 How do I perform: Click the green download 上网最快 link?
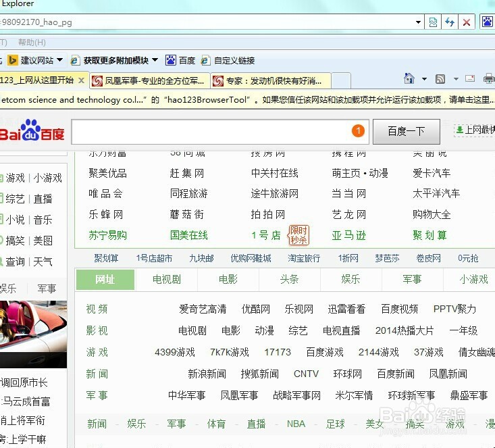[x=475, y=130]
